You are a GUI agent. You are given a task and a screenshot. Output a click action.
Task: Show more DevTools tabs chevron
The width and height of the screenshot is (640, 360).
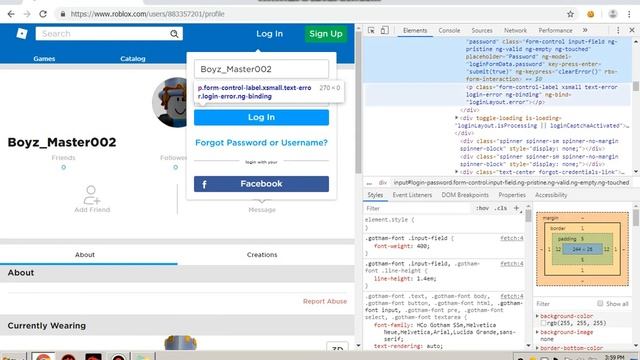585,30
